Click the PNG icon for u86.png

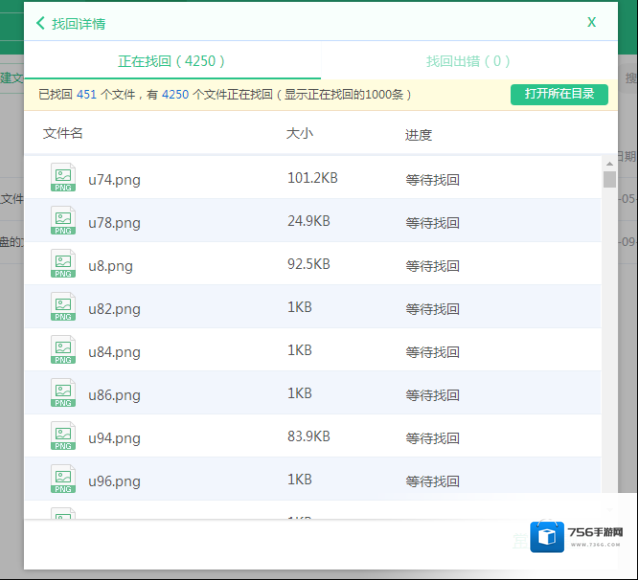coord(63,393)
